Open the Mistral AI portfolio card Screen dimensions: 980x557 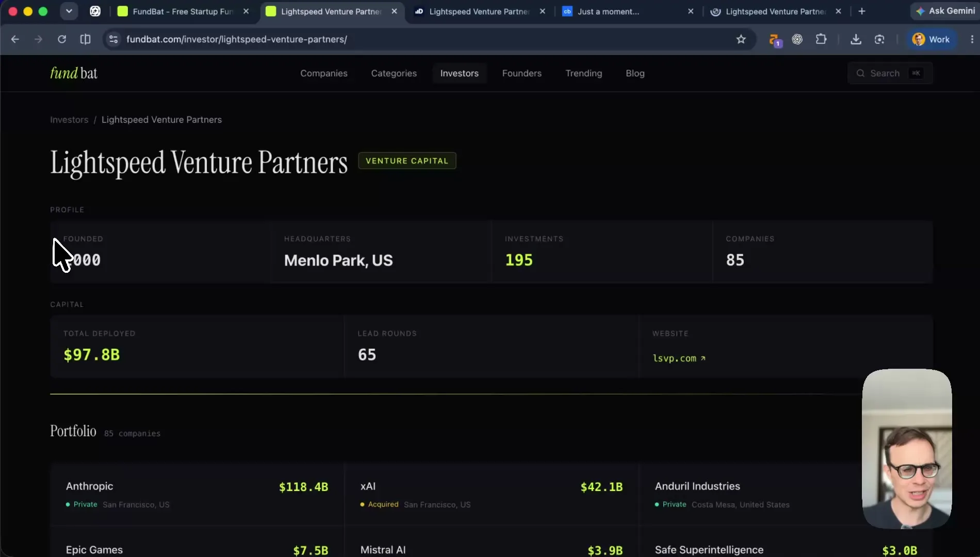click(x=491, y=542)
